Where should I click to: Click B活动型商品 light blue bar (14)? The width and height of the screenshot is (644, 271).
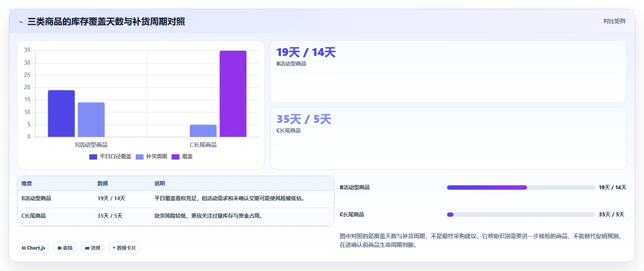tap(91, 120)
